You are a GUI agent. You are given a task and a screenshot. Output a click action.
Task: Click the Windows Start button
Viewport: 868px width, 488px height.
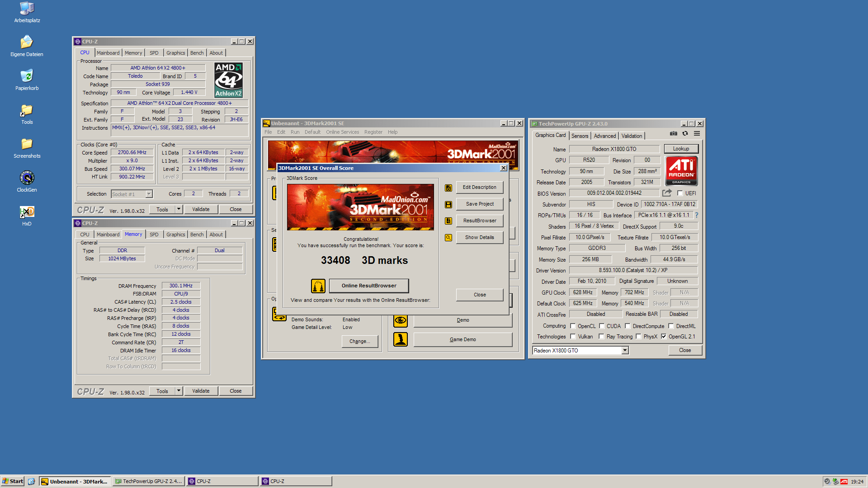[13, 481]
